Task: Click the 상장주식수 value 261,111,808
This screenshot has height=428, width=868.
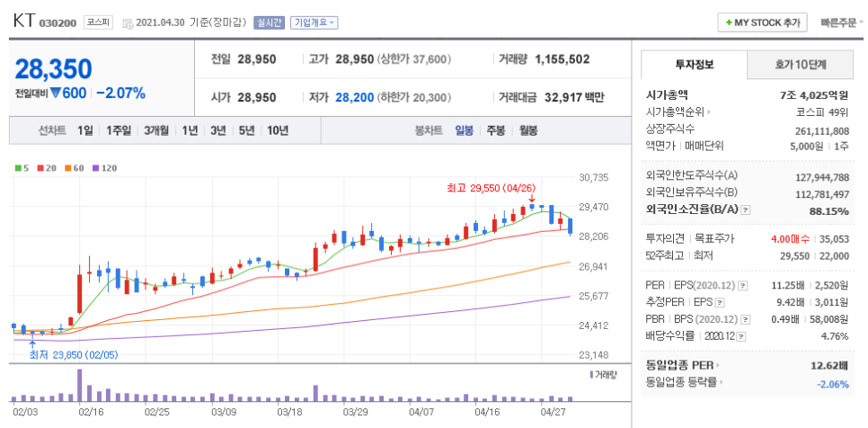Action: pos(821,130)
